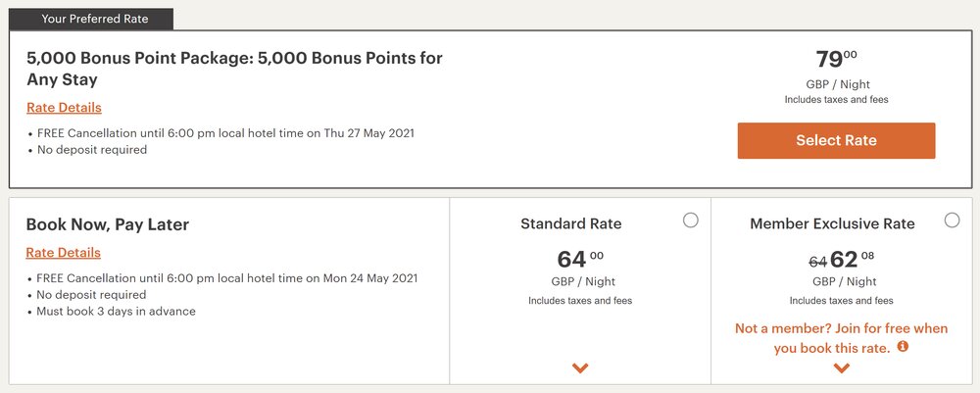The image size is (980, 393).
Task: Click the Your Preferred Rate tab label
Action: coord(90,18)
